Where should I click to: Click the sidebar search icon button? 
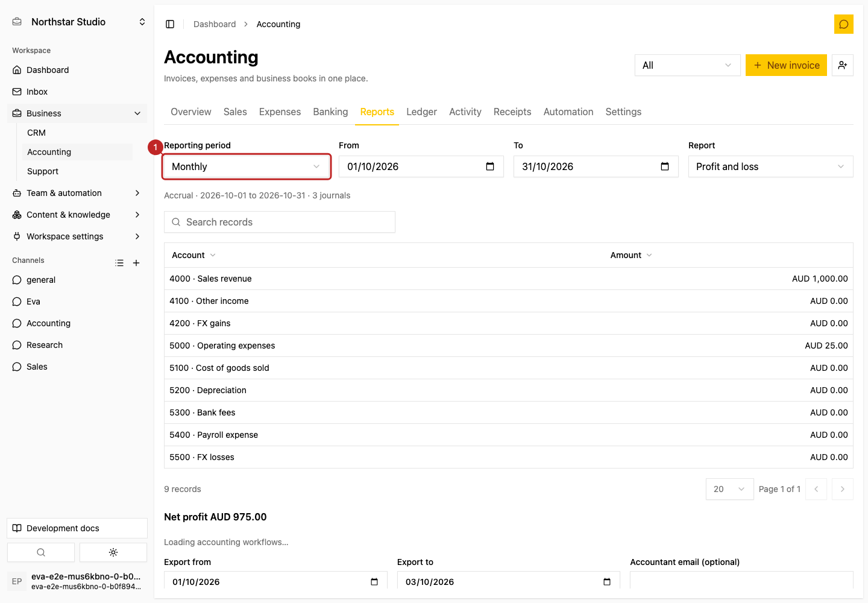[x=41, y=552]
